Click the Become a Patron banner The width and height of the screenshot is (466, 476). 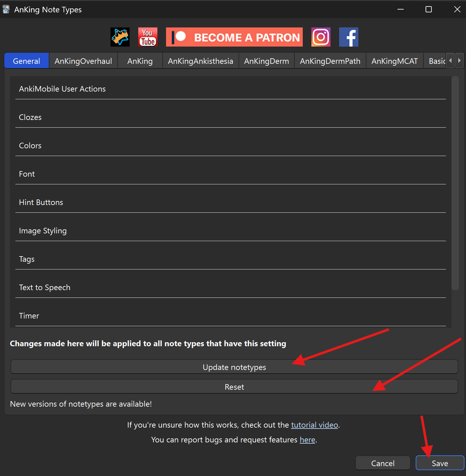[234, 37]
